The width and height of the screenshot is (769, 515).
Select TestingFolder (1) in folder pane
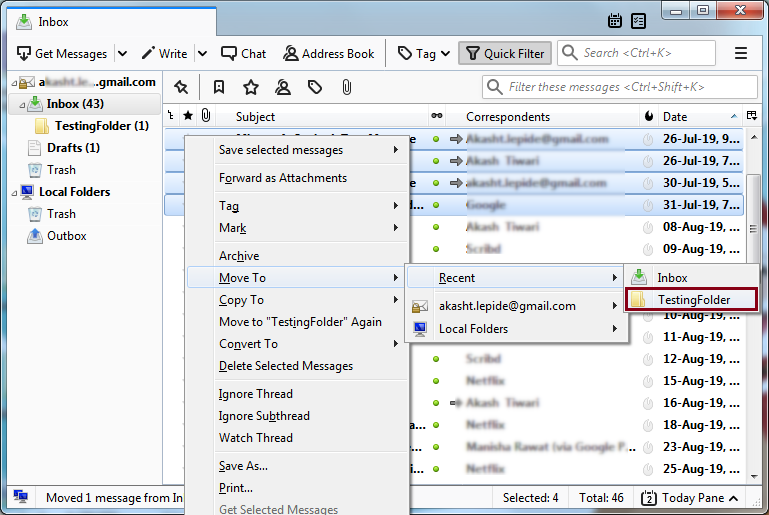point(102,126)
